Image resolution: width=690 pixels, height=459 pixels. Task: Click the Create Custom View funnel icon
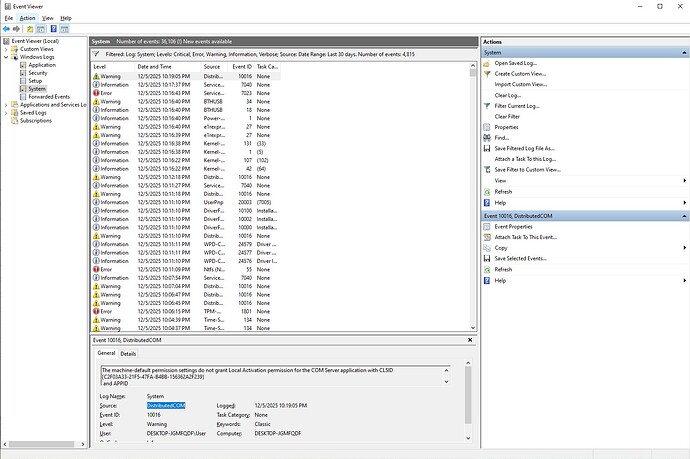click(487, 74)
